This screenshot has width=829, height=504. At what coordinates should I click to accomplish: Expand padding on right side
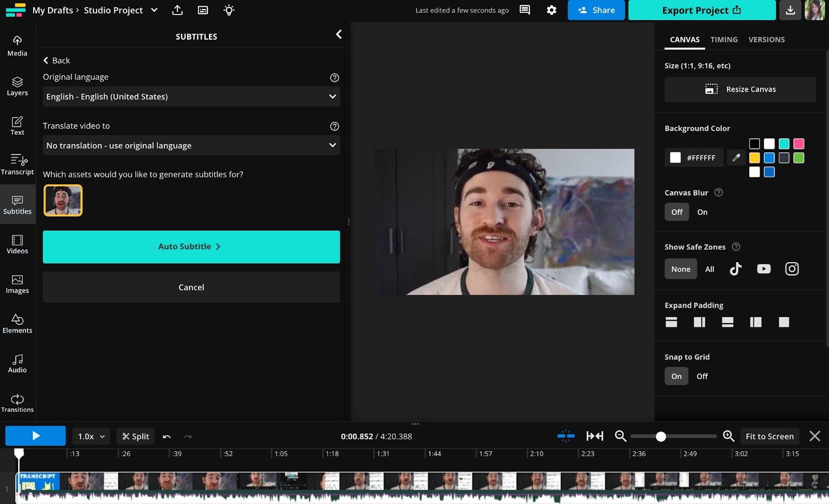[x=699, y=322]
